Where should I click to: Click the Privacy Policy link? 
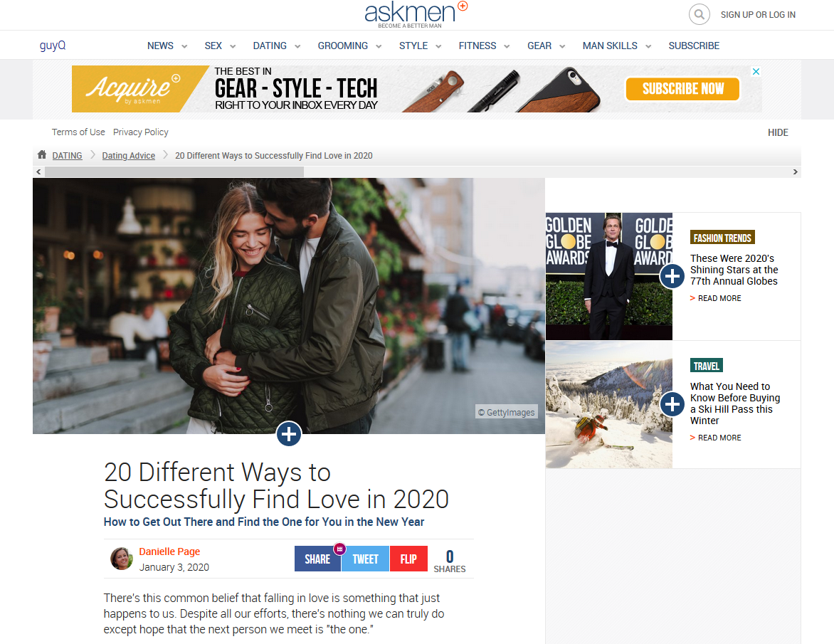click(x=141, y=132)
